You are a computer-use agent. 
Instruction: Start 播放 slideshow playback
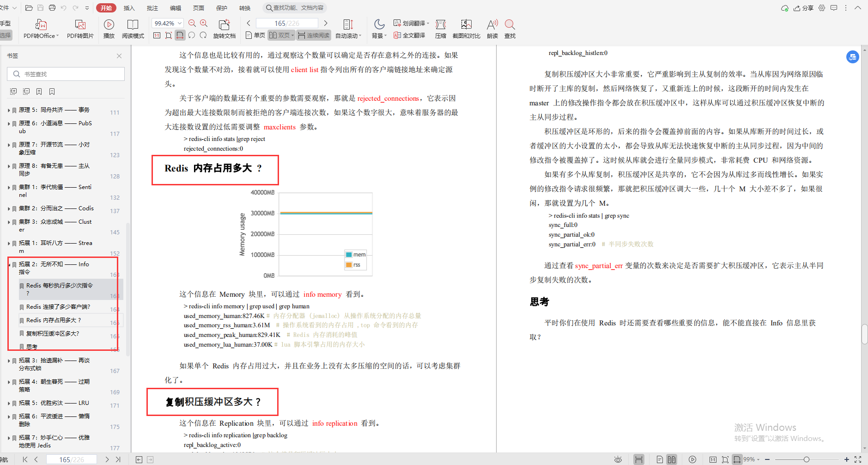(109, 29)
